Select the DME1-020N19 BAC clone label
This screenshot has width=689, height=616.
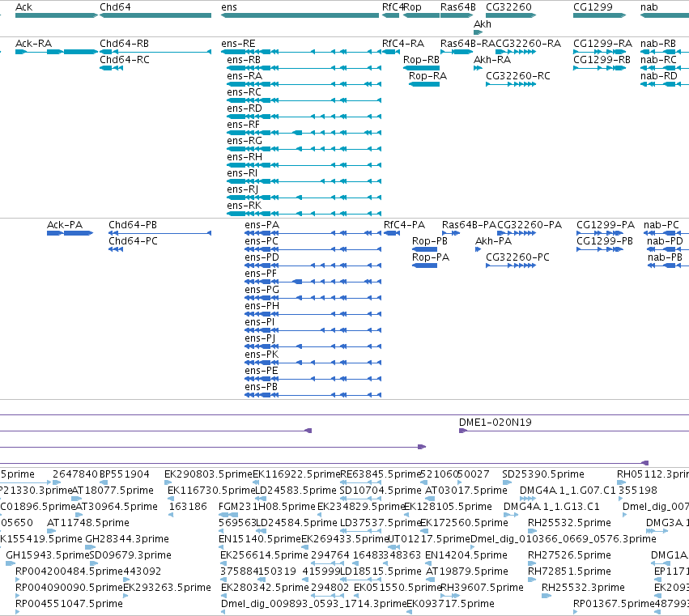495,423
